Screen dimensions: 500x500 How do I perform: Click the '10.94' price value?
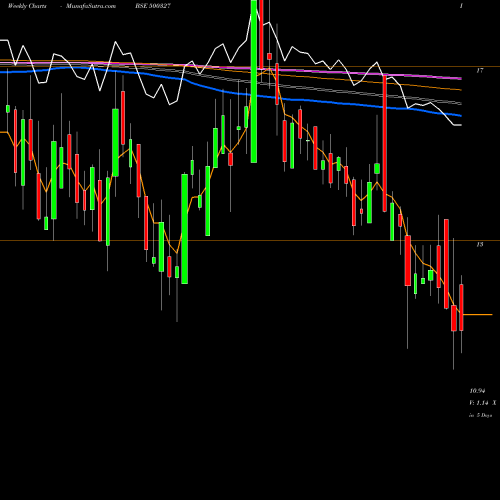click(477, 391)
